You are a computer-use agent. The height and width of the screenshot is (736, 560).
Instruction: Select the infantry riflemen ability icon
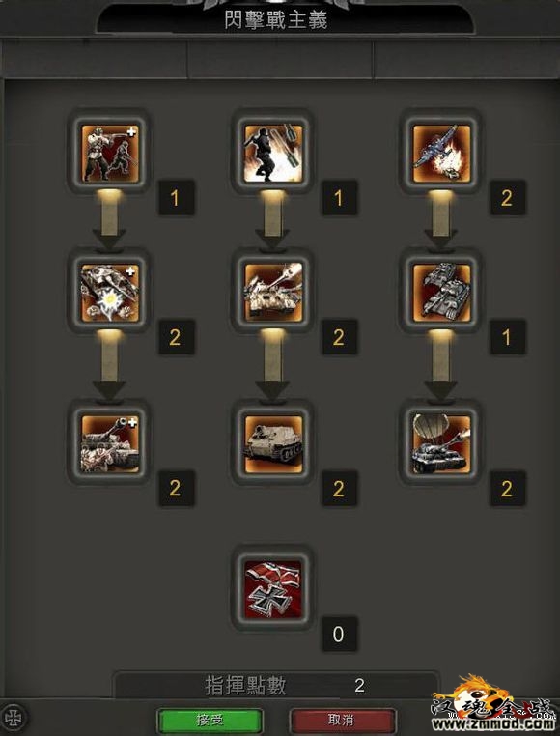click(x=109, y=153)
